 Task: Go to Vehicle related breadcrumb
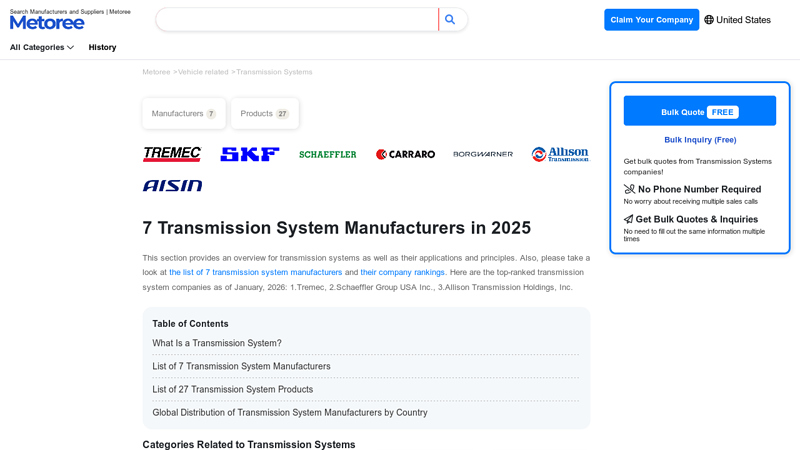[x=203, y=72]
